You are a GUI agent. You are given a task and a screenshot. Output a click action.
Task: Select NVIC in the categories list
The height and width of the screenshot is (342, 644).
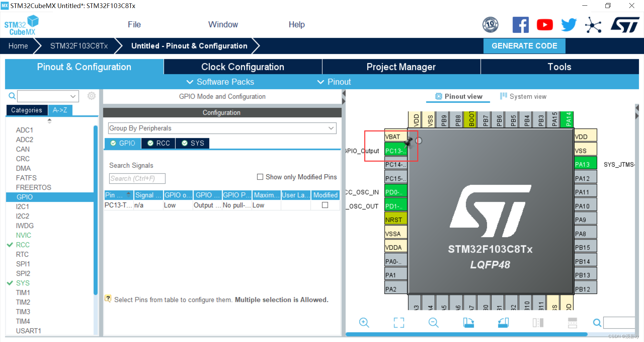[23, 235]
